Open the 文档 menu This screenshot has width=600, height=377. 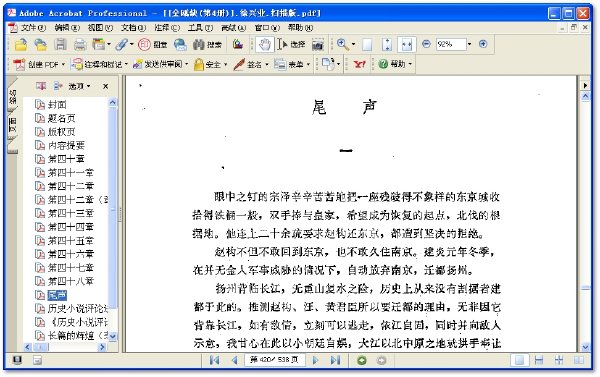tap(134, 28)
